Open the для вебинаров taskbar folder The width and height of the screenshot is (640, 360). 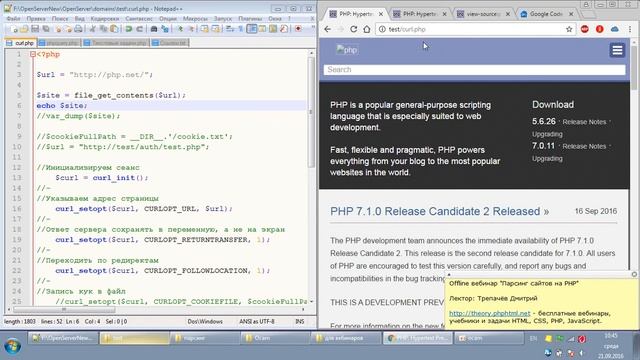tap(346, 338)
